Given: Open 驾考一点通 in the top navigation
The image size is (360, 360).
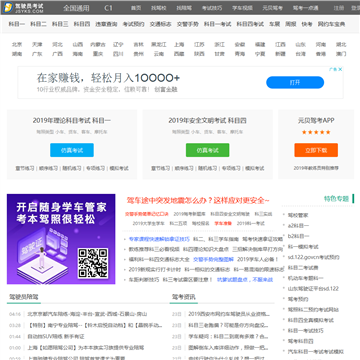Looking at the screenshot, I should (x=305, y=8).
